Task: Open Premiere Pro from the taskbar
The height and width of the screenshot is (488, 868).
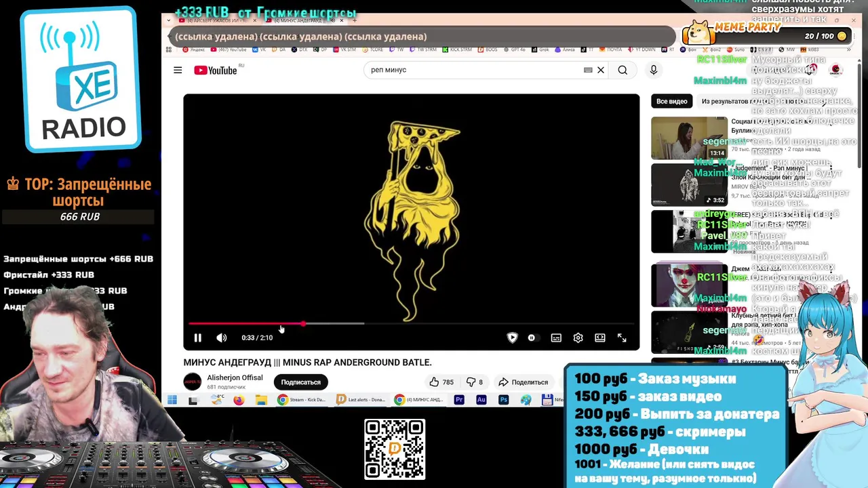Action: pos(459,401)
